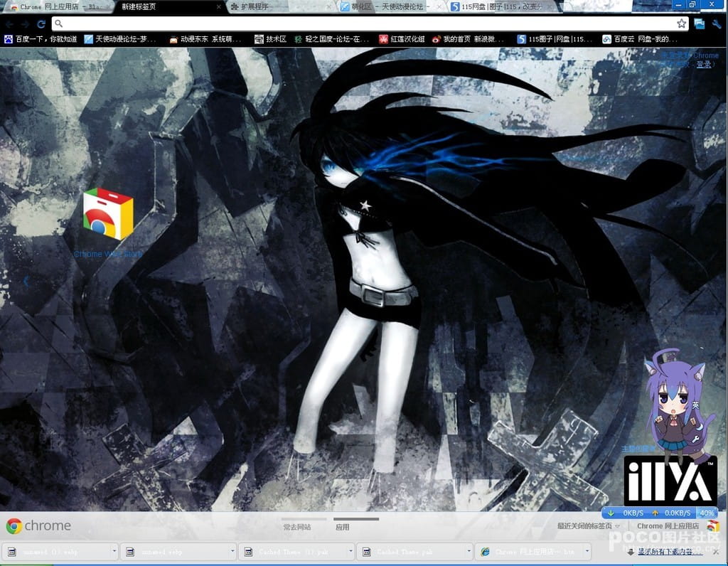Open the Cached Theme.pak download
Viewport: 728px width, 566px height.
tap(412, 552)
